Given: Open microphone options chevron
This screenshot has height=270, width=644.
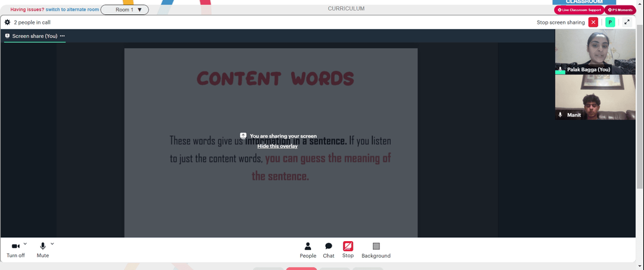Looking at the screenshot, I should (52, 244).
